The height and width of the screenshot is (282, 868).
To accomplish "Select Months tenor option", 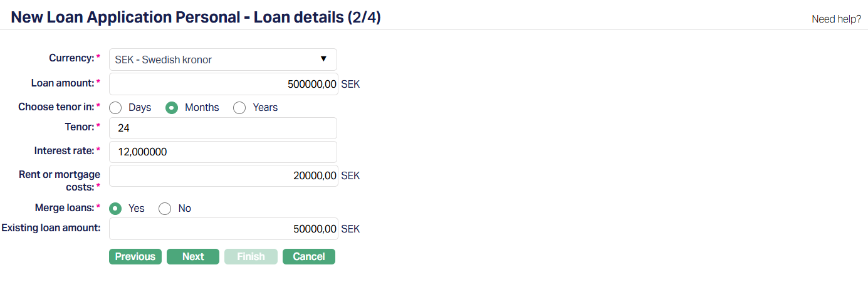I will (x=172, y=108).
